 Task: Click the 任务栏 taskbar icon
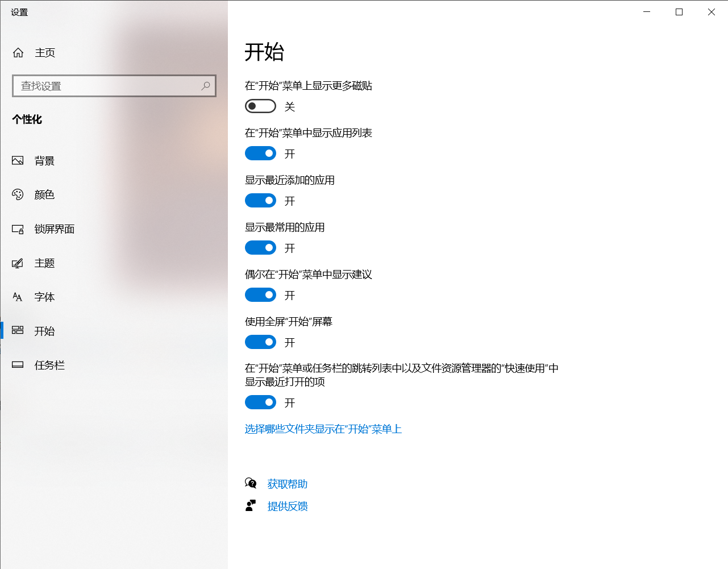(x=18, y=365)
